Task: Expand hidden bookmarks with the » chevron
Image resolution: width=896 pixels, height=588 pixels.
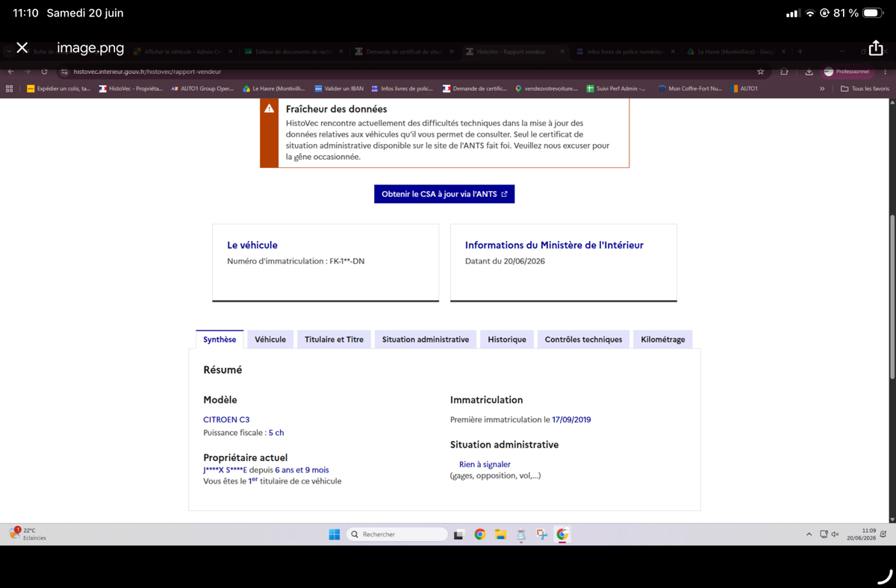Action: click(822, 88)
